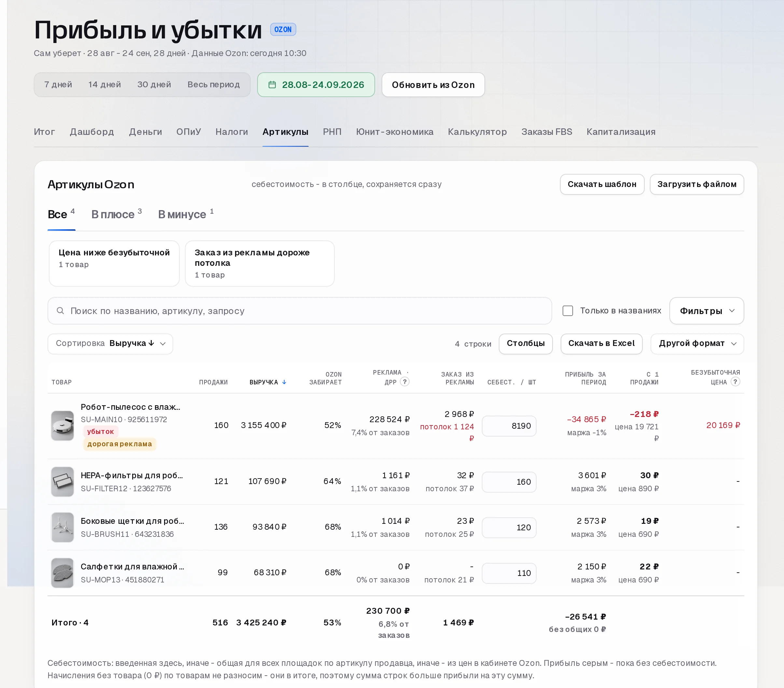The image size is (784, 688).
Task: Select the 30 дней period
Action: (x=154, y=84)
